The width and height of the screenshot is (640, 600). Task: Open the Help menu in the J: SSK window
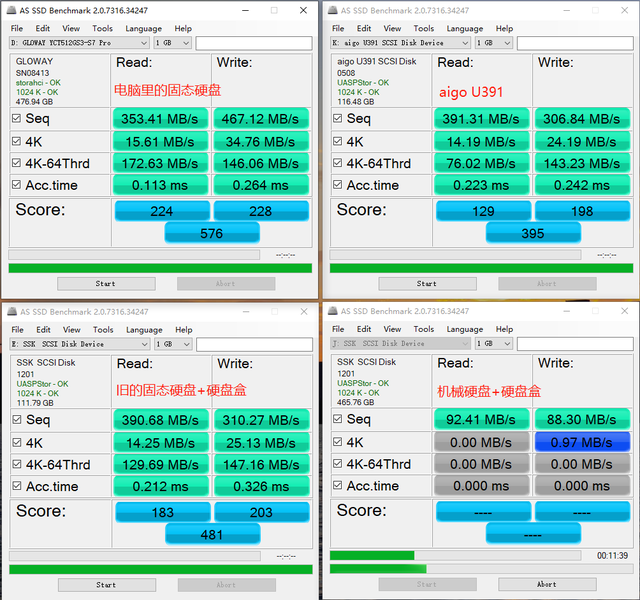pos(505,329)
